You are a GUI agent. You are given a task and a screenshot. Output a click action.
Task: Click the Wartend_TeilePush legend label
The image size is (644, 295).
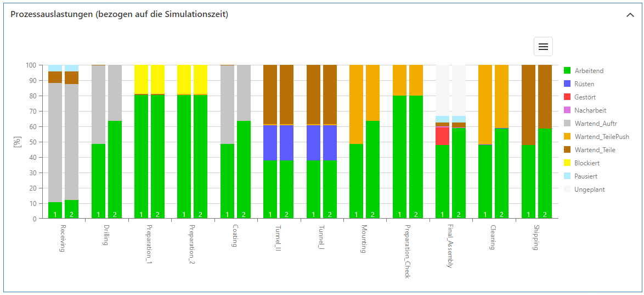[x=602, y=137]
